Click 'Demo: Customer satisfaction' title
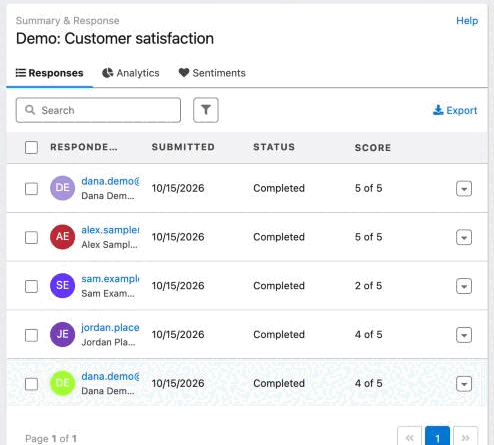494x445 pixels. (x=115, y=38)
